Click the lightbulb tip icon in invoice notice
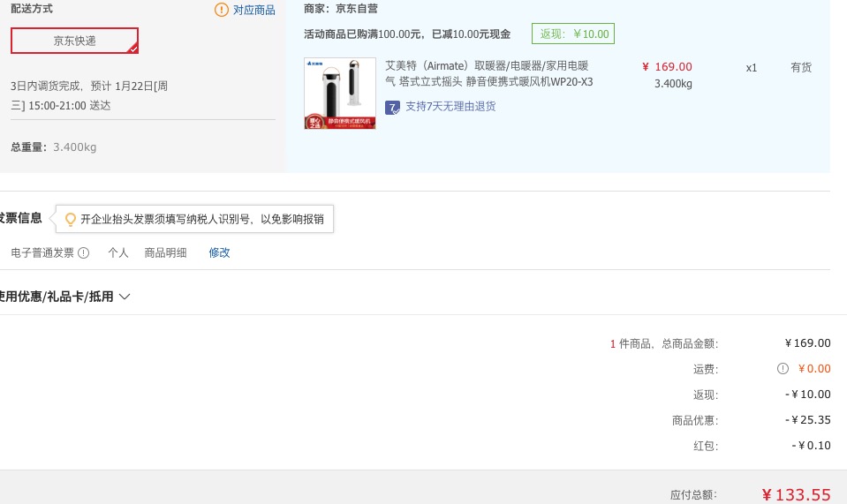The width and height of the screenshot is (847, 504). tap(71, 219)
